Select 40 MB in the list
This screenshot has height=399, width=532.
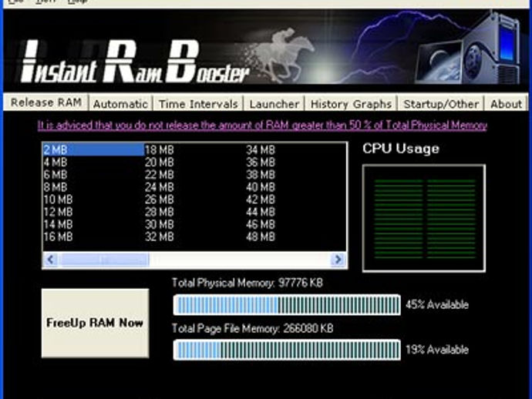point(261,187)
